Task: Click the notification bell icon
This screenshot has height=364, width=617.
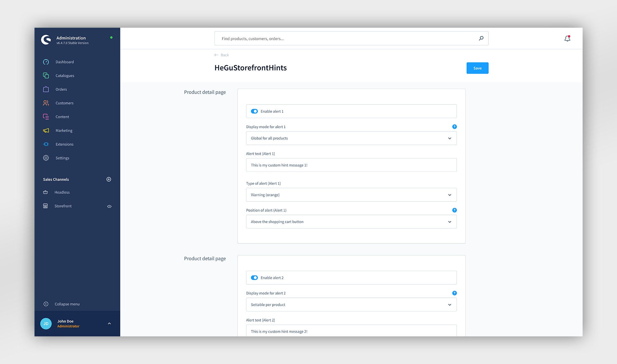Action: (567, 39)
